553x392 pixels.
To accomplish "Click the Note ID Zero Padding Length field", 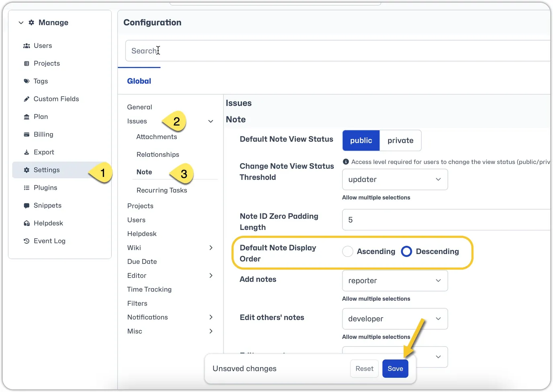I will pyautogui.click(x=446, y=220).
